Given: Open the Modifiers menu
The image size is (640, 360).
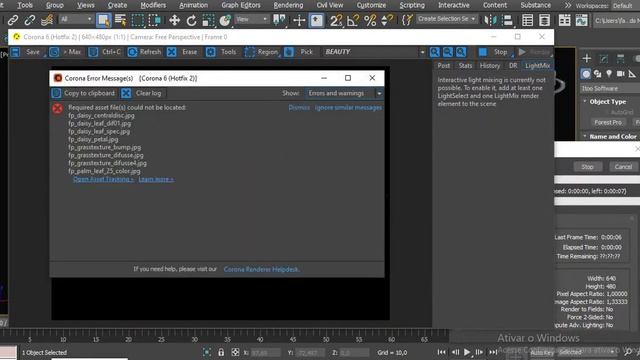Looking at the screenshot, I should [x=153, y=5].
